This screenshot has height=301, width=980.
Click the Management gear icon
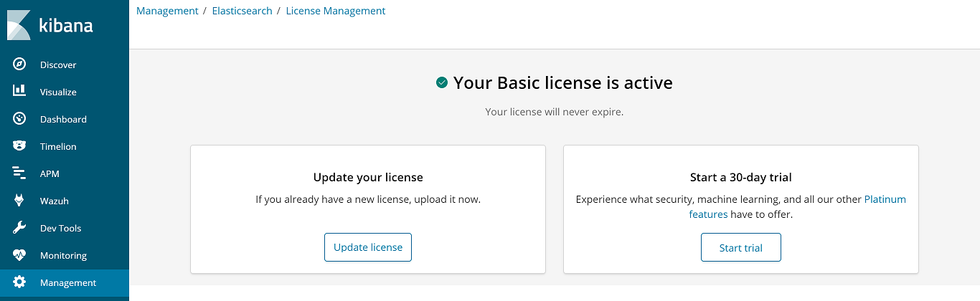19,282
